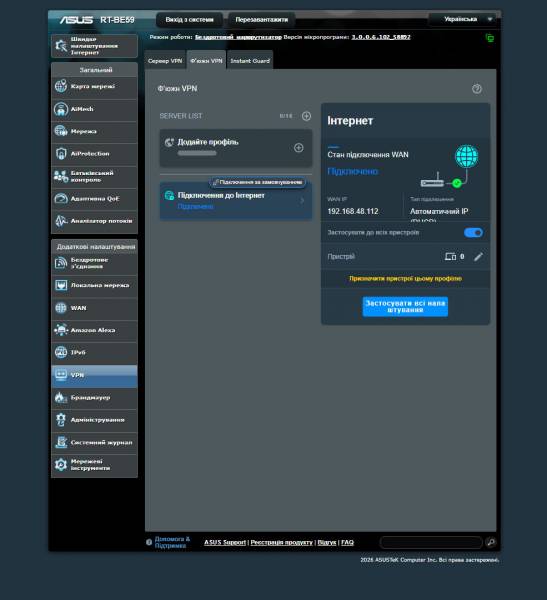Click the footer search input field

point(431,542)
